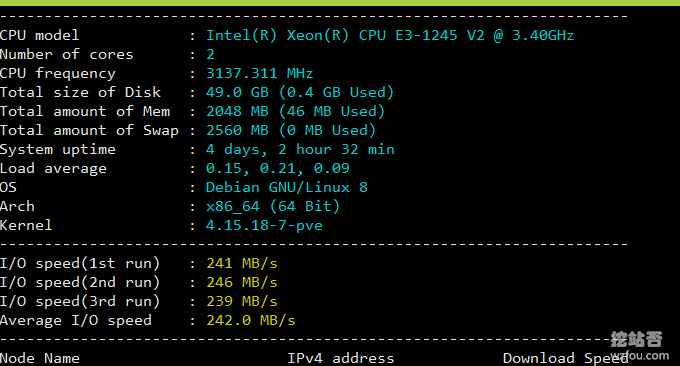Click the CPU model value text
680x366 pixels.
point(389,35)
